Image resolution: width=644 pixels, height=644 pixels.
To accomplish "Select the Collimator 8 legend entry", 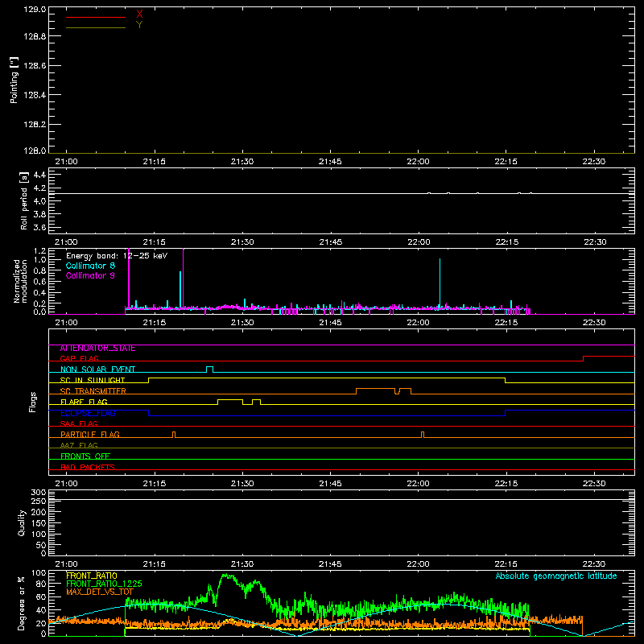I will [90, 266].
